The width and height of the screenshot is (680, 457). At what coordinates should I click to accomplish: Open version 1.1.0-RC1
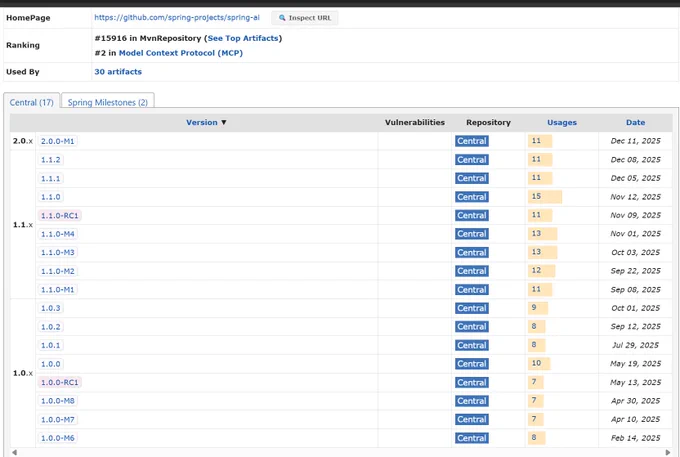(60, 215)
